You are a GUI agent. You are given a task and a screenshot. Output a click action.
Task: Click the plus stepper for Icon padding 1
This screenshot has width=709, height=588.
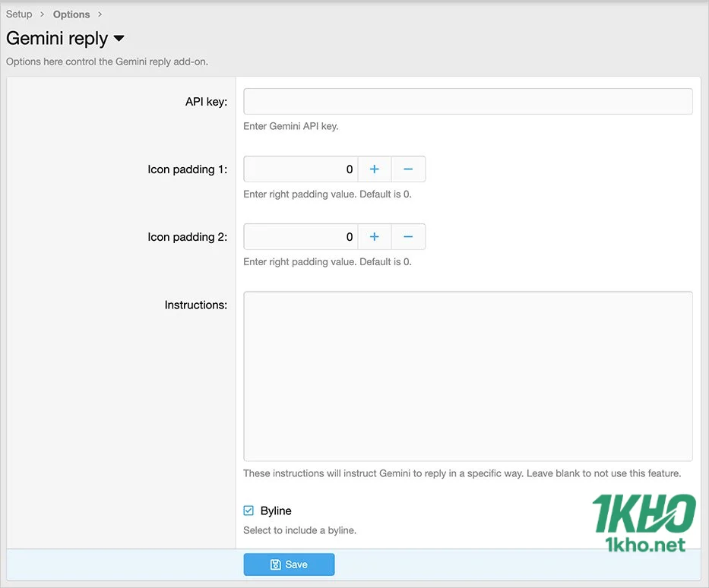point(374,169)
